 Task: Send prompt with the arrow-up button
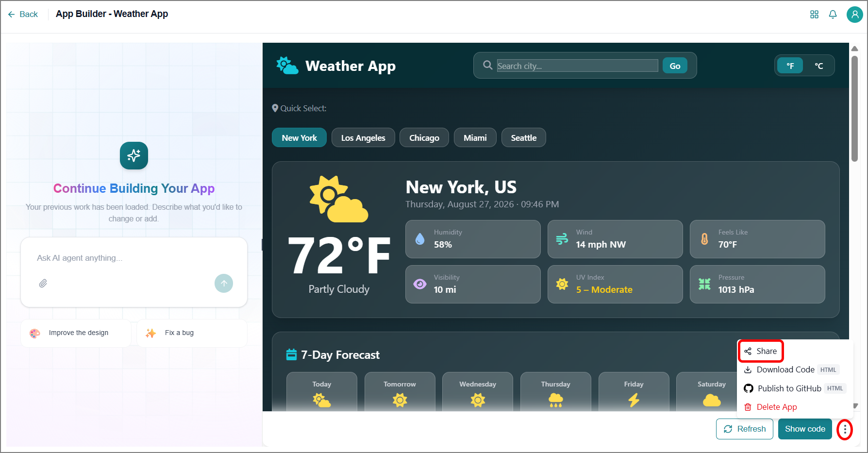[x=224, y=283]
